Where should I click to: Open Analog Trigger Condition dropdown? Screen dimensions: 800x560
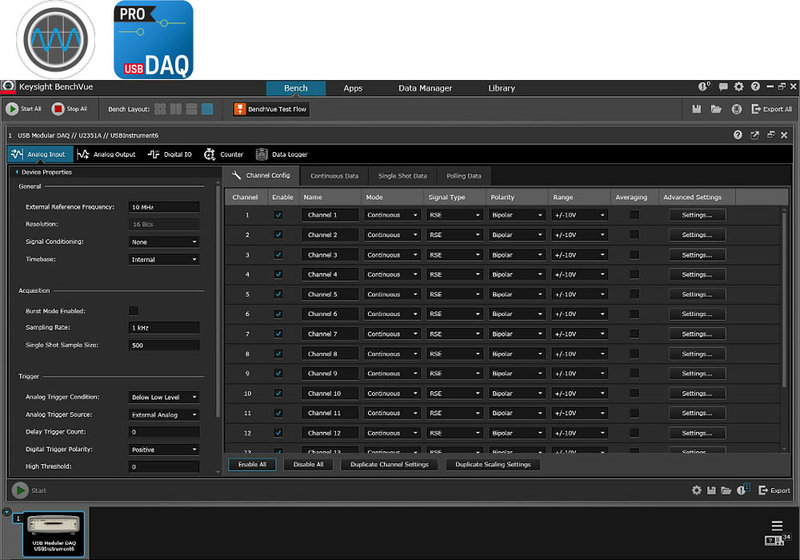164,397
